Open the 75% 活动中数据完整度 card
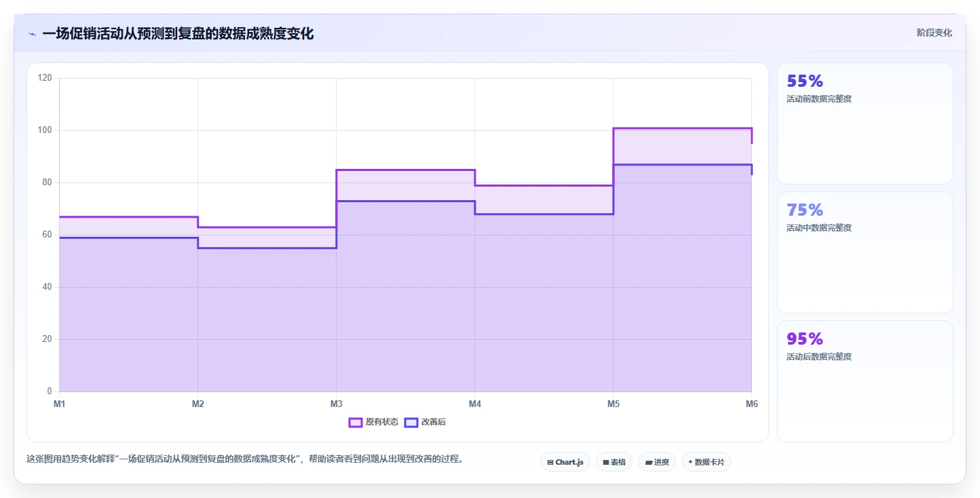Screen dimensions: 980x498 865,252
